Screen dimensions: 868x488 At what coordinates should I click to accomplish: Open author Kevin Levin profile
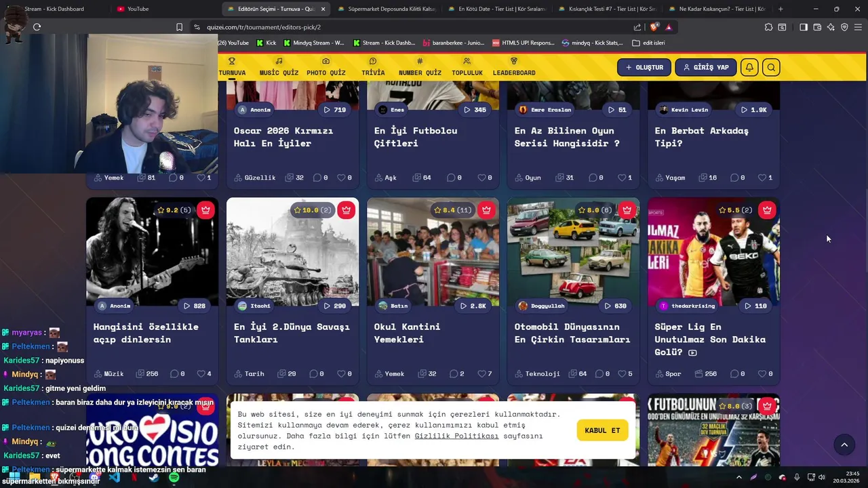tap(684, 110)
